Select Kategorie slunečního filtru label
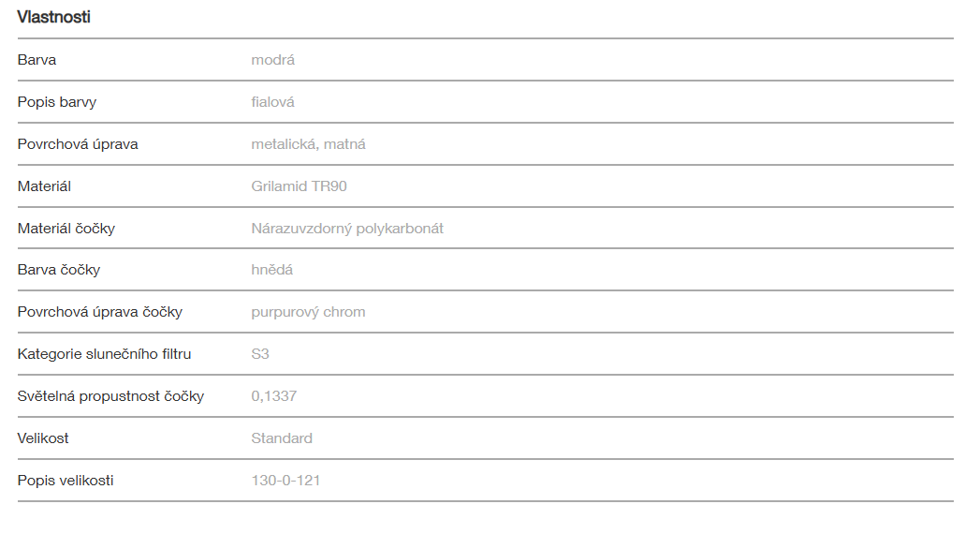The image size is (980, 534). [x=105, y=354]
